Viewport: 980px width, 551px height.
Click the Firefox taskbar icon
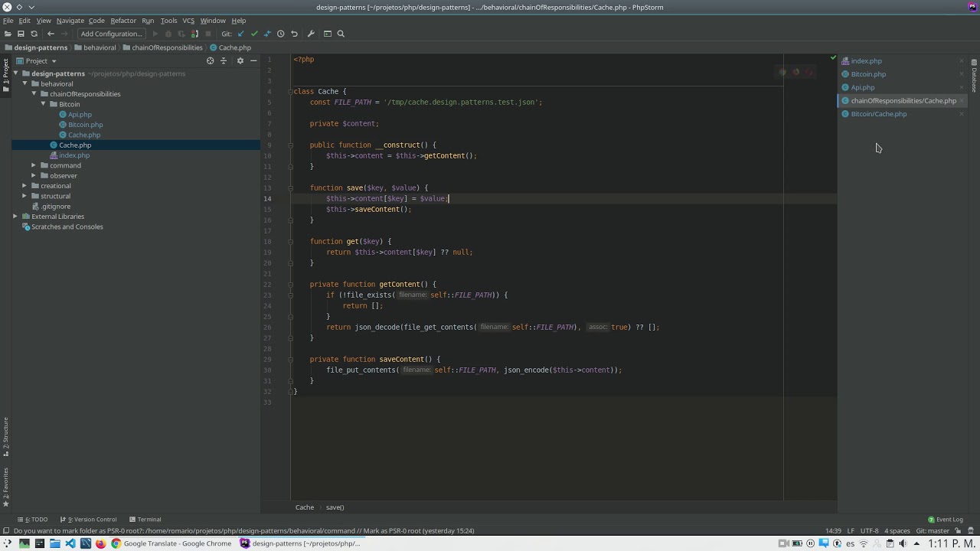(100, 543)
